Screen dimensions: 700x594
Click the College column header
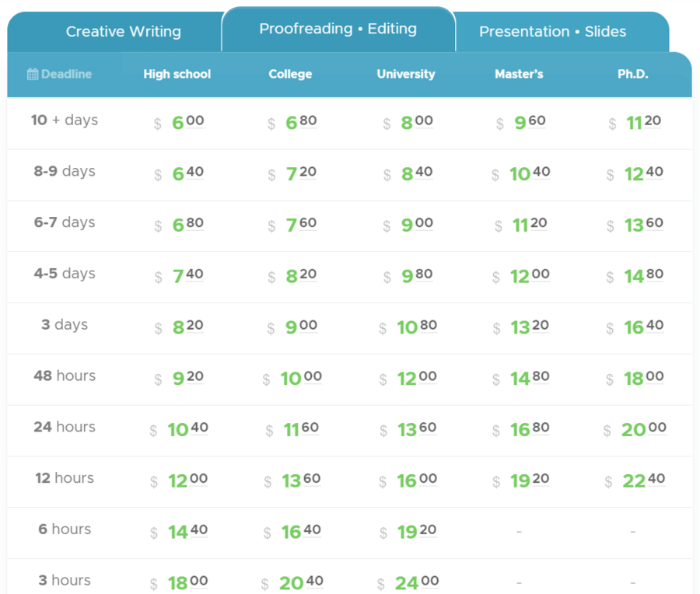[290, 74]
